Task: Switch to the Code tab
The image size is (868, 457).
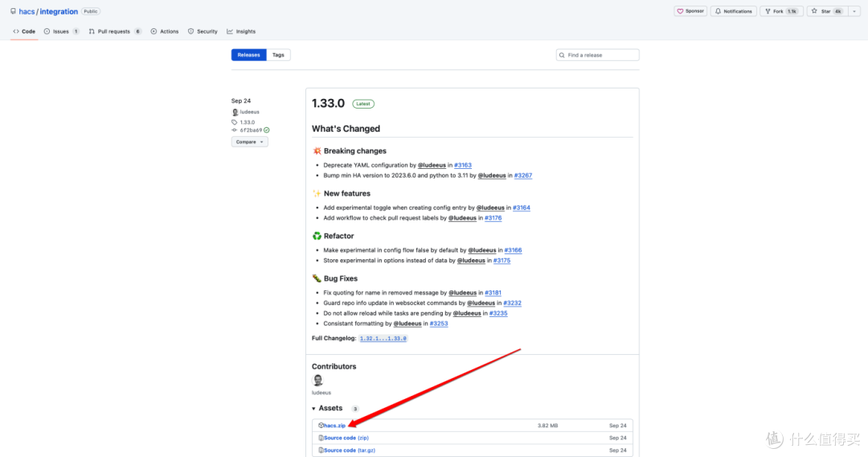Action: point(24,31)
